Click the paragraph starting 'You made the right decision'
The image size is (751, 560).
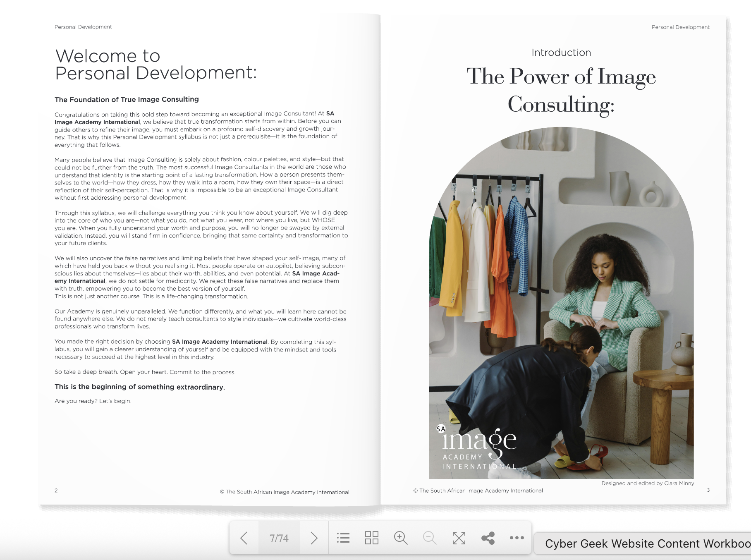(196, 349)
